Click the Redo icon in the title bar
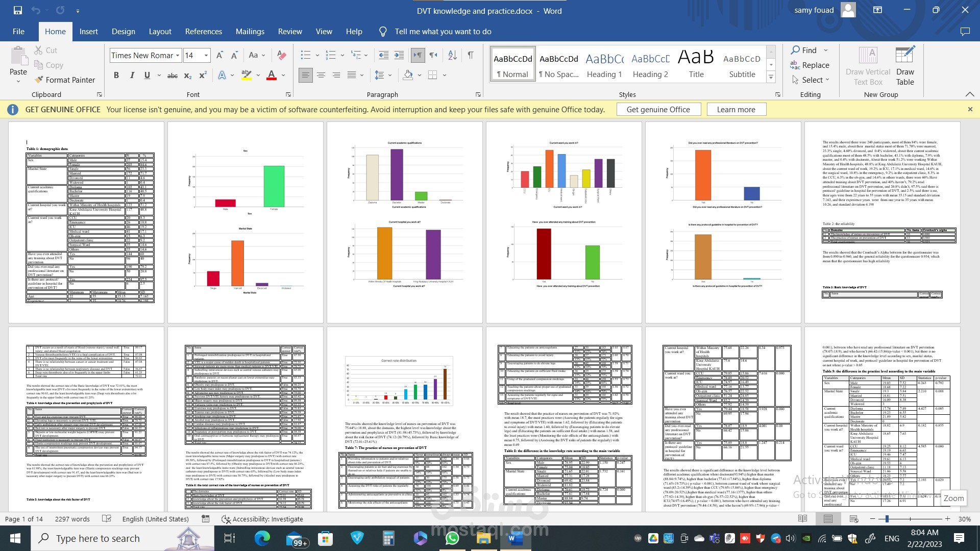This screenshot has height=551, width=980. [x=60, y=10]
